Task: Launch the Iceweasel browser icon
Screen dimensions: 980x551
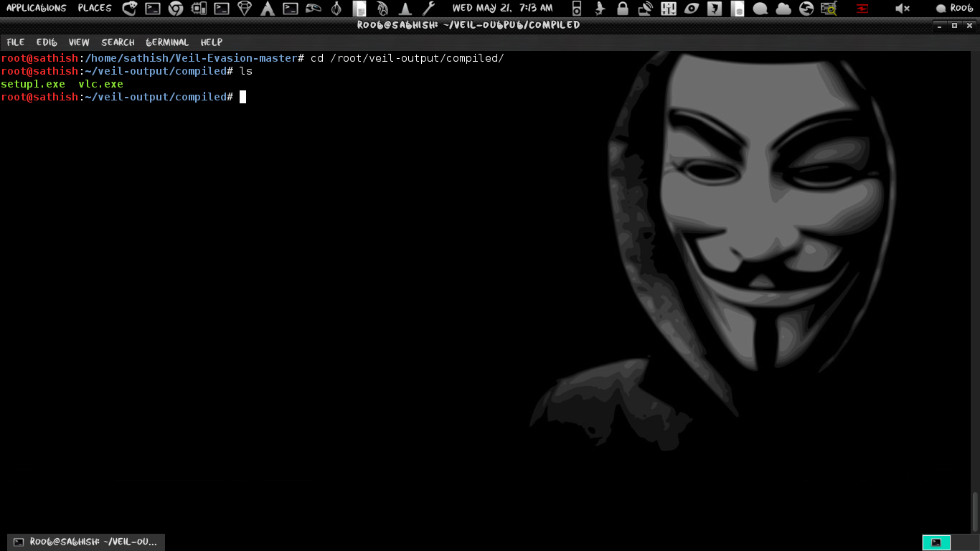Action: coord(130,9)
